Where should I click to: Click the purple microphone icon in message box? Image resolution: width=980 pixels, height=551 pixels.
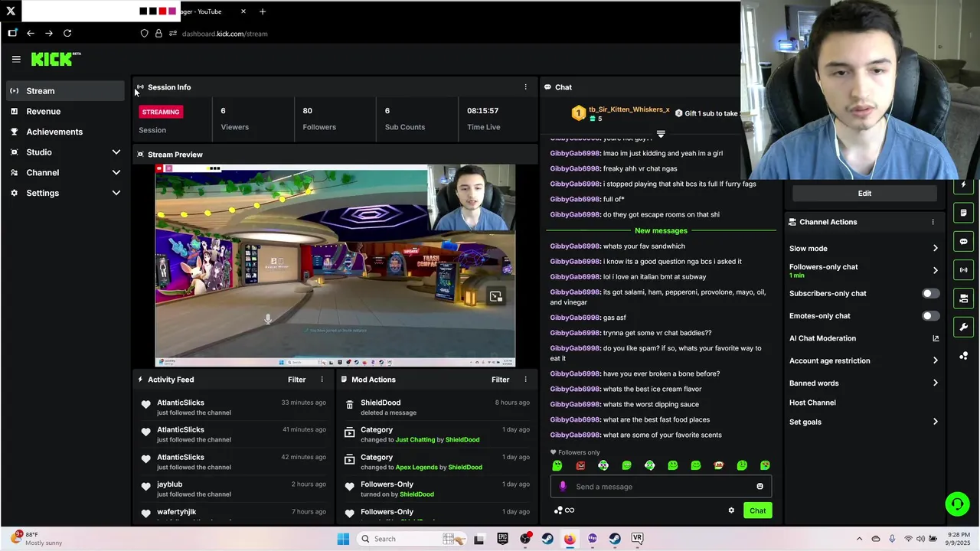563,487
